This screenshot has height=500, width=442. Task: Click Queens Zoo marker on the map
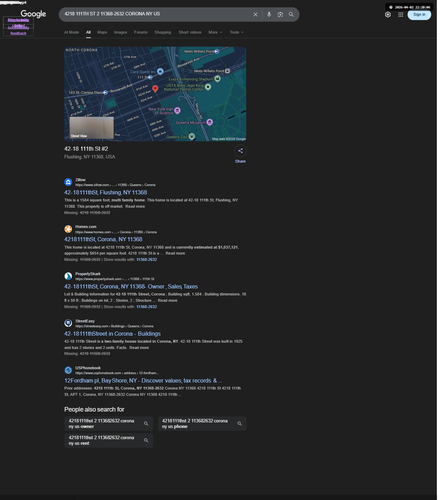coord(192,136)
